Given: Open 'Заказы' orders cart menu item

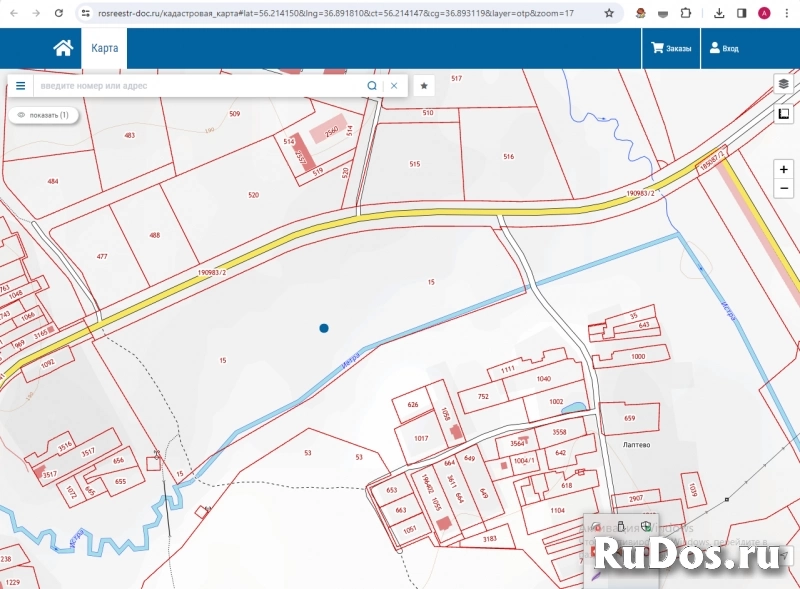Looking at the screenshot, I should click(671, 48).
